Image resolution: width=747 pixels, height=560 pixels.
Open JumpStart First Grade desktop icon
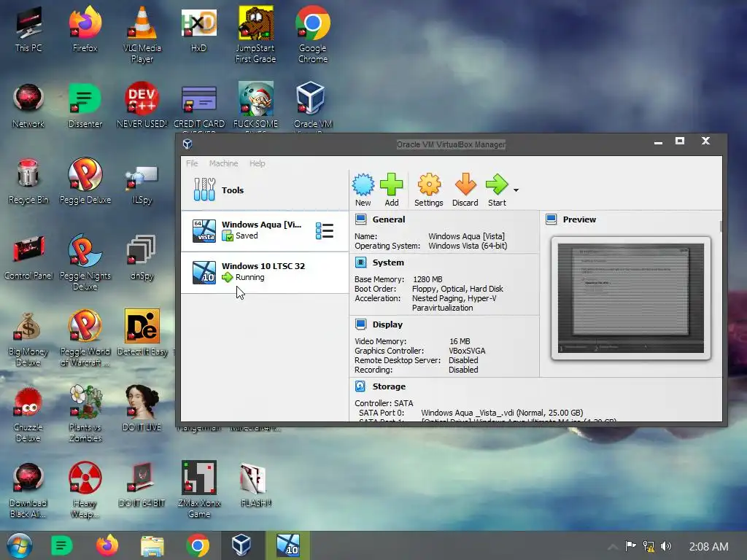coord(256,35)
